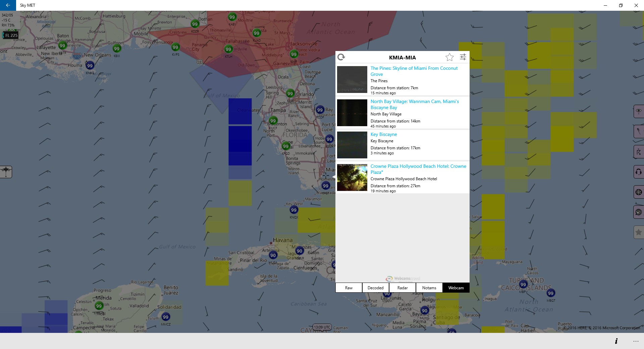The height and width of the screenshot is (349, 644).
Task: Open the globe search sidebar button
Action: point(639,212)
